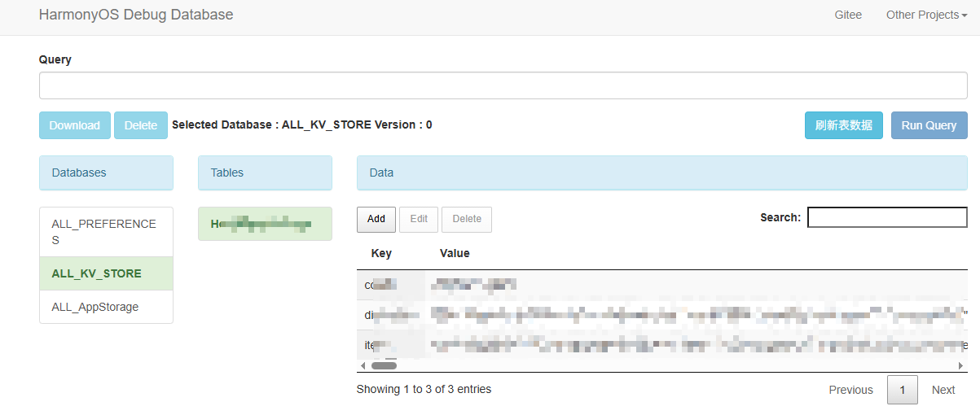This screenshot has width=980, height=415.
Task: Delete database using button beside Download
Action: pyautogui.click(x=141, y=125)
